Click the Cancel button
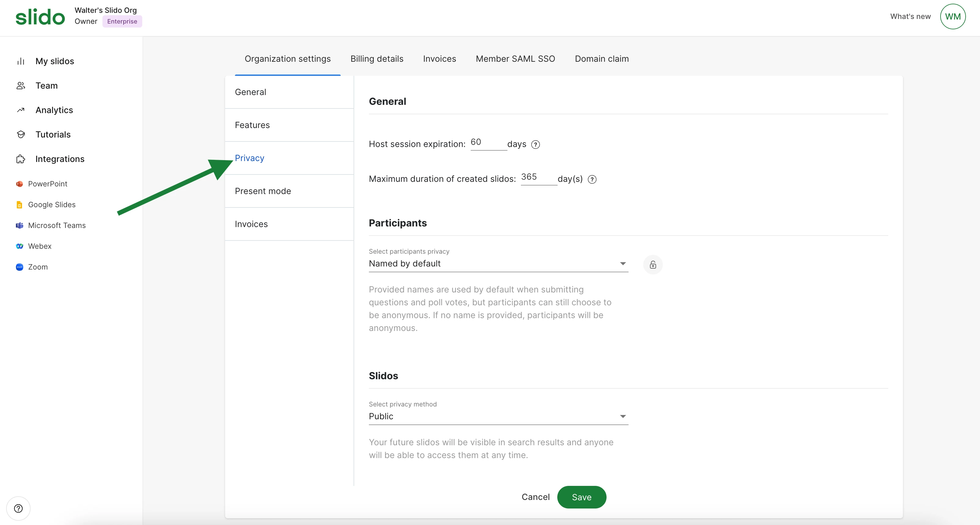Screen dimensions: 980x525 pyautogui.click(x=535, y=497)
